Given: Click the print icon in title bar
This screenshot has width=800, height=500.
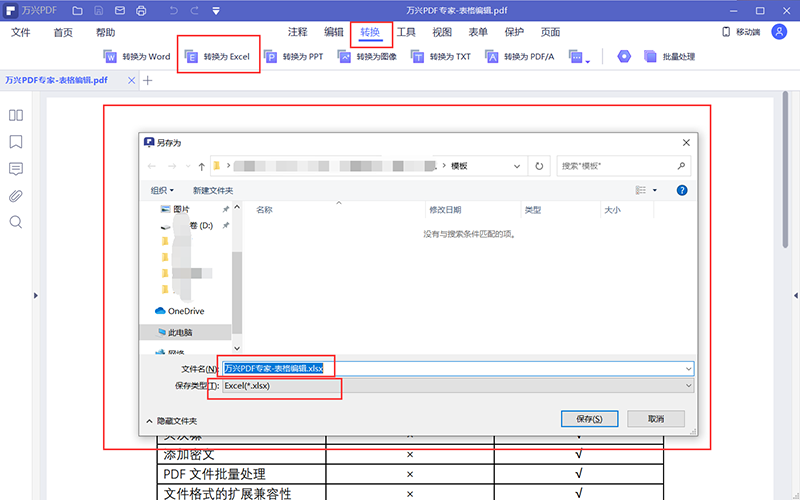Looking at the screenshot, I should 141,10.
